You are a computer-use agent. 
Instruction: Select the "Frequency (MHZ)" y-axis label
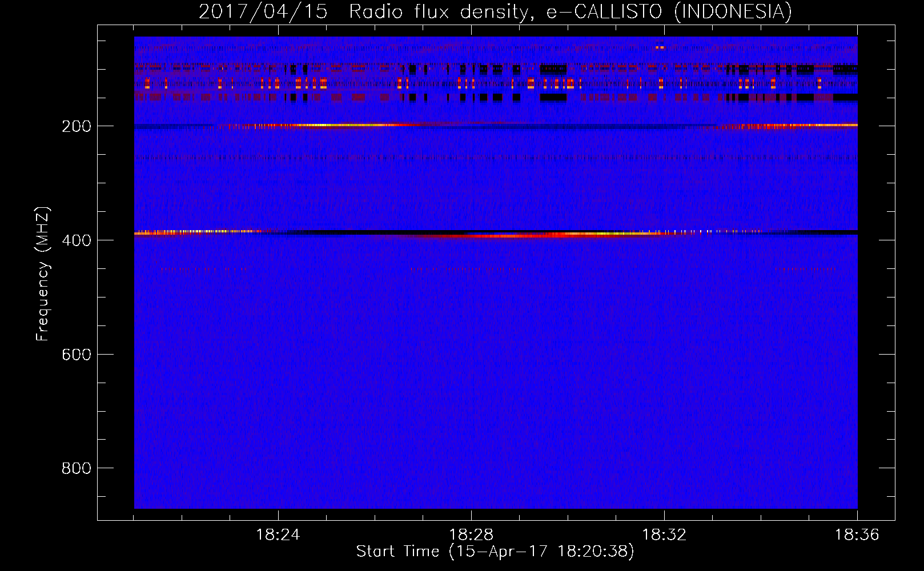pyautogui.click(x=43, y=274)
